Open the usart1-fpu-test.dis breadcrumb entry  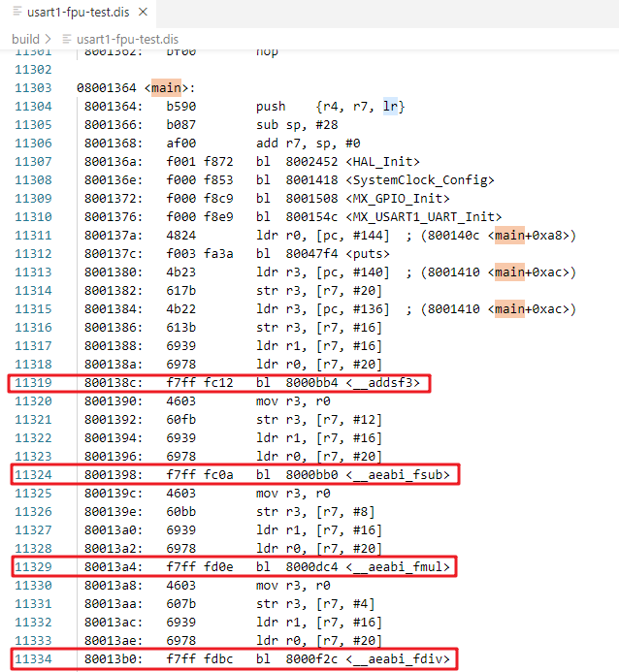[x=127, y=39]
